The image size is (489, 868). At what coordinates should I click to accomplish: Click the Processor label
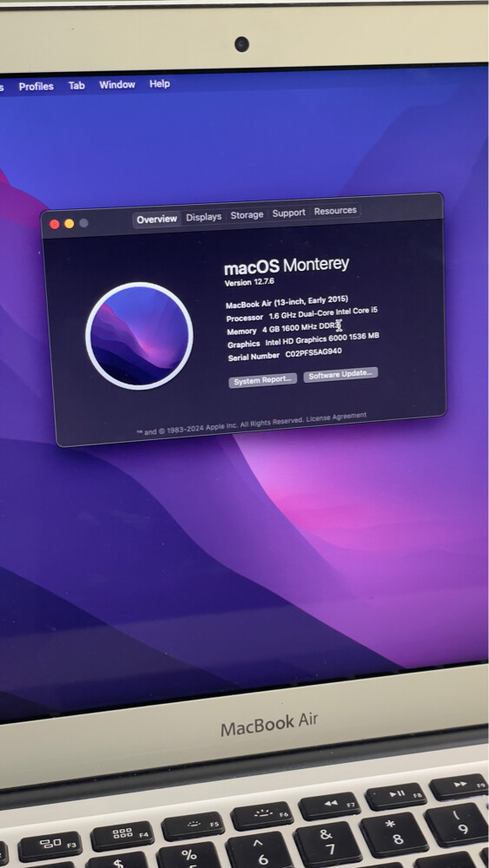tap(245, 319)
